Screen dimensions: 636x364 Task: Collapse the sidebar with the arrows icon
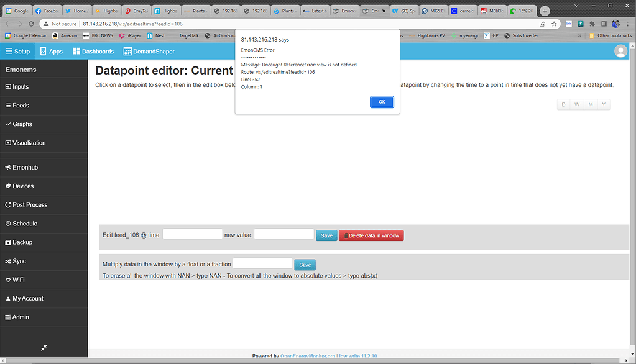[x=43, y=348]
